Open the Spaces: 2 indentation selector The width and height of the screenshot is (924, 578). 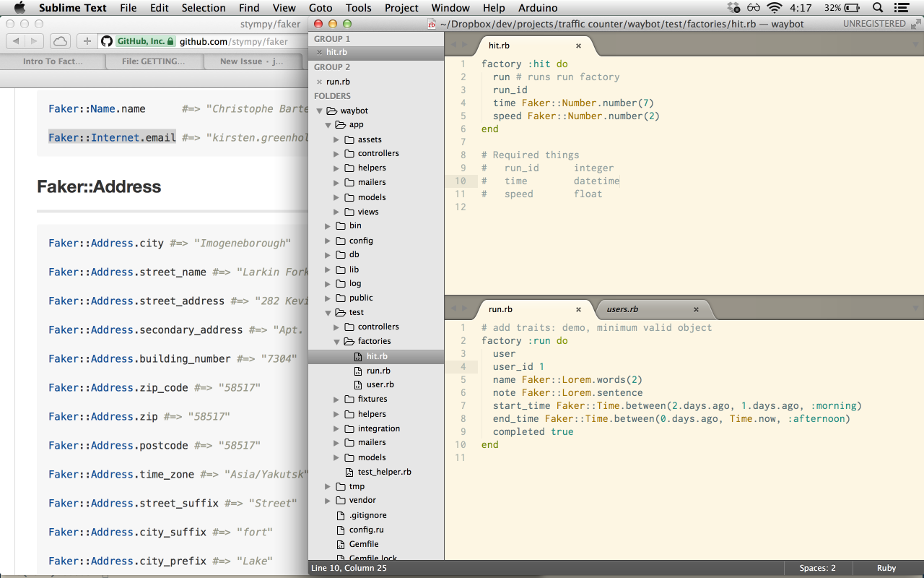tap(817, 568)
